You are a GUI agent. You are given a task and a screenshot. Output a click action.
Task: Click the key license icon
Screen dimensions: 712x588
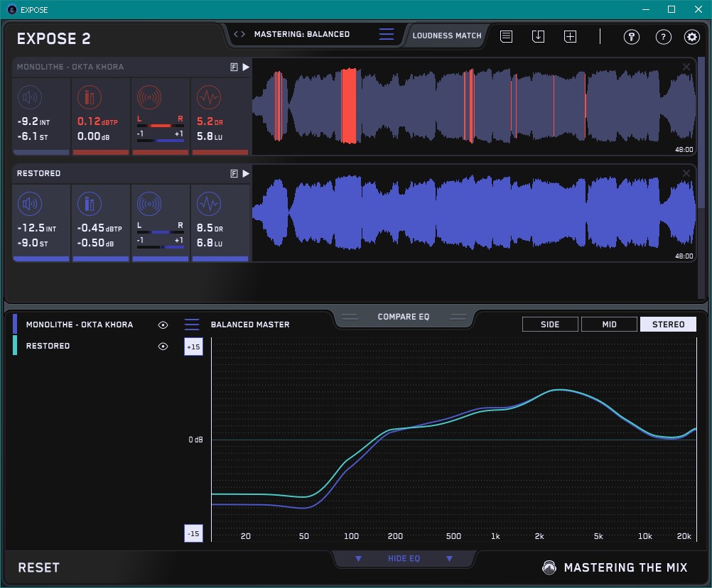pos(631,37)
